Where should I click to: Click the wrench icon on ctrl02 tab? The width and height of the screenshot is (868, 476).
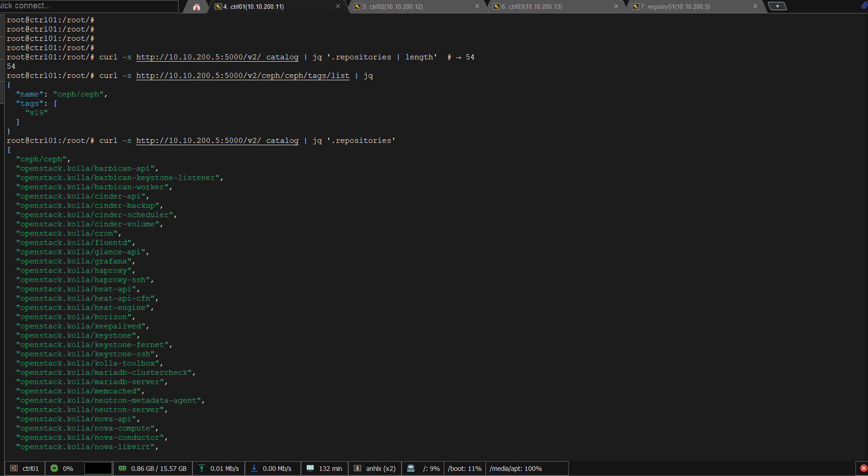[357, 6]
